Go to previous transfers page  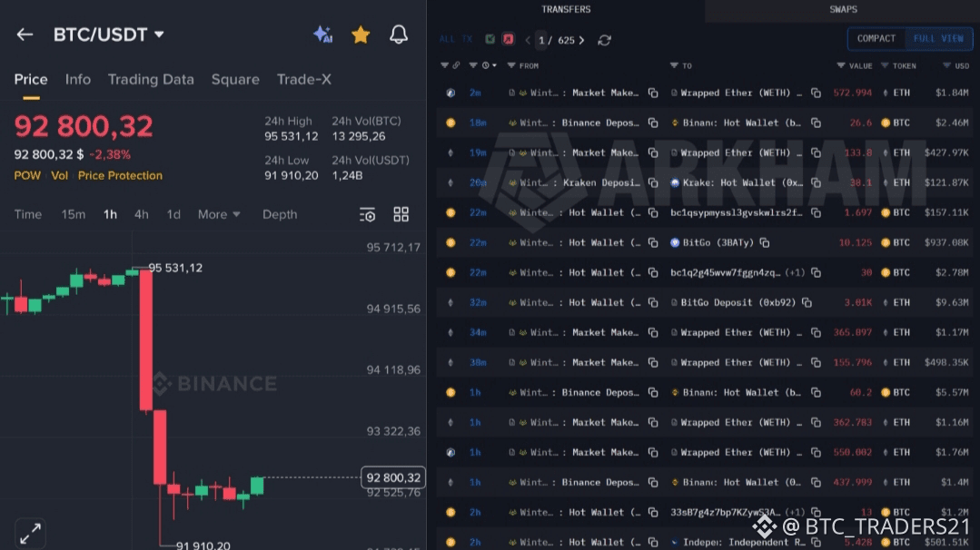tap(528, 40)
